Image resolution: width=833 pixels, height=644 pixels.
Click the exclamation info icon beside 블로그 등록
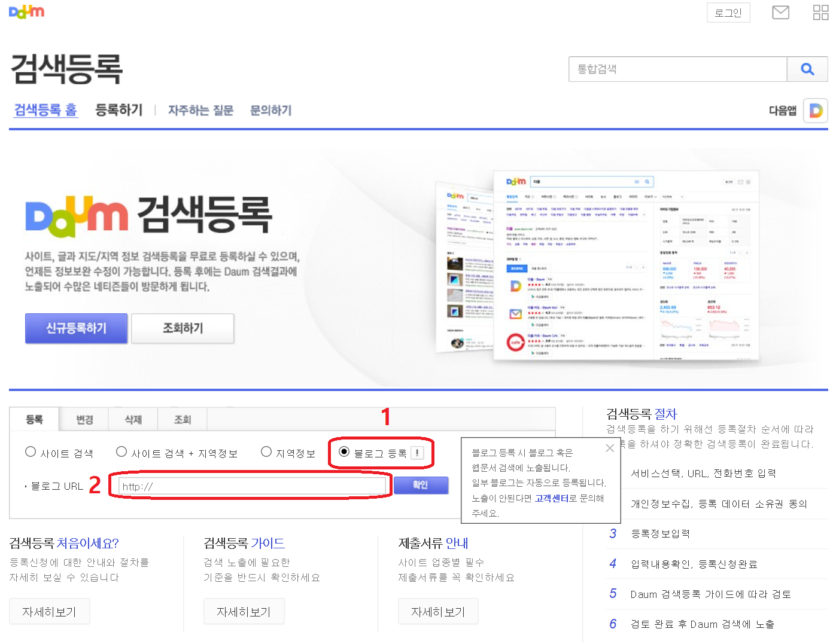click(x=417, y=453)
